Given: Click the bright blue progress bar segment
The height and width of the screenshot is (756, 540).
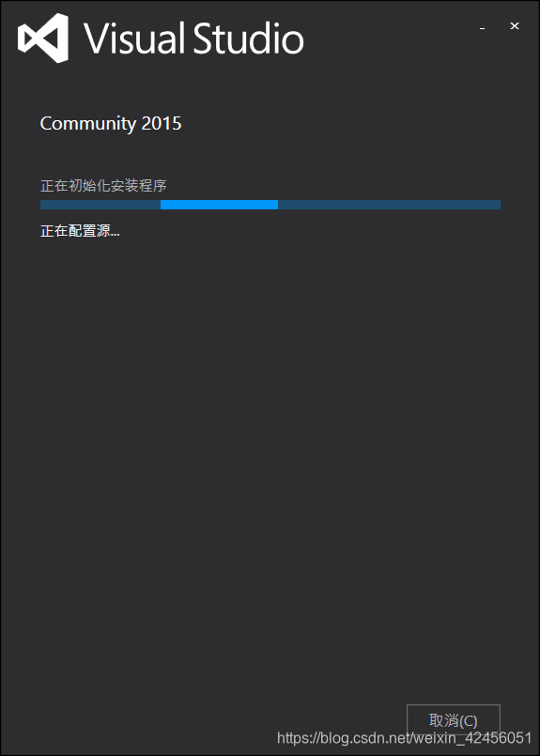Looking at the screenshot, I should point(219,205).
